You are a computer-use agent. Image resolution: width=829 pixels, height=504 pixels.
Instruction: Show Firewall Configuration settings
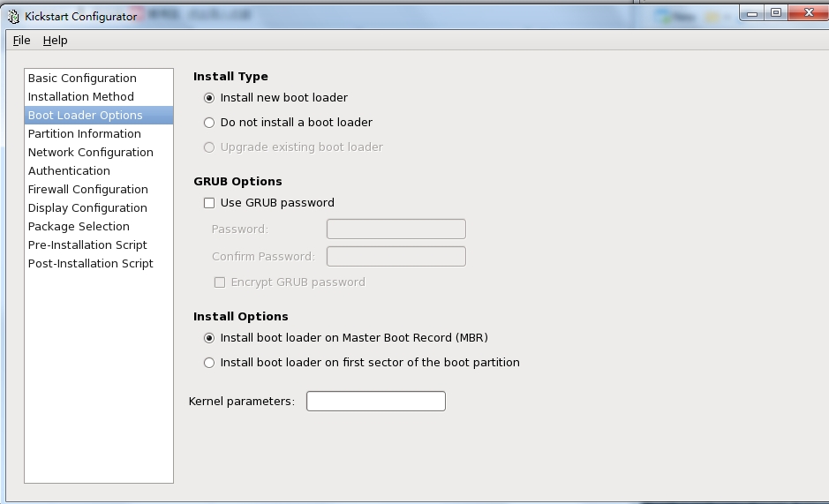click(x=99, y=189)
